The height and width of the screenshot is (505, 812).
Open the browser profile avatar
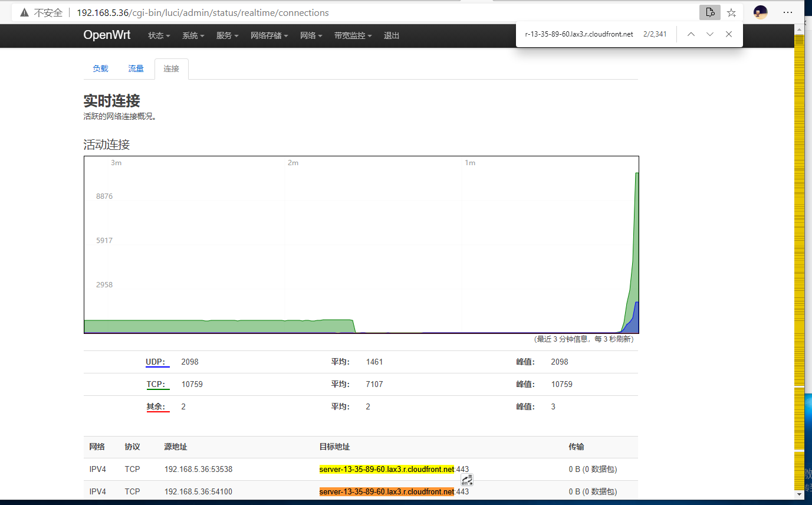point(760,12)
